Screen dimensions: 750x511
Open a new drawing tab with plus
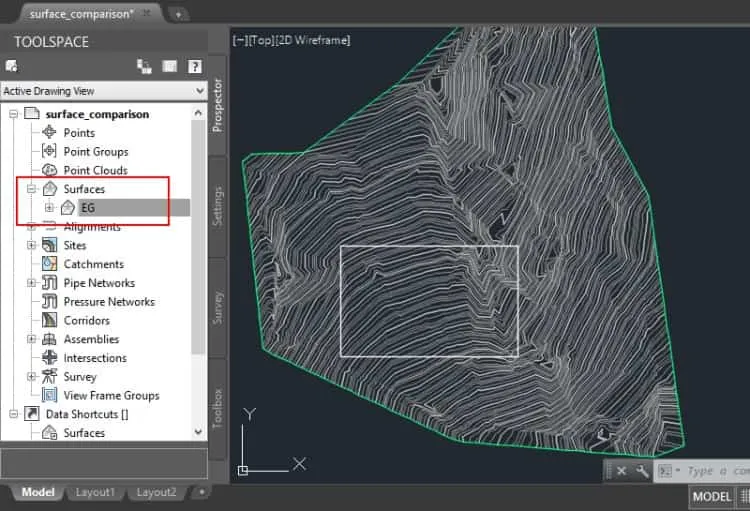coord(178,14)
